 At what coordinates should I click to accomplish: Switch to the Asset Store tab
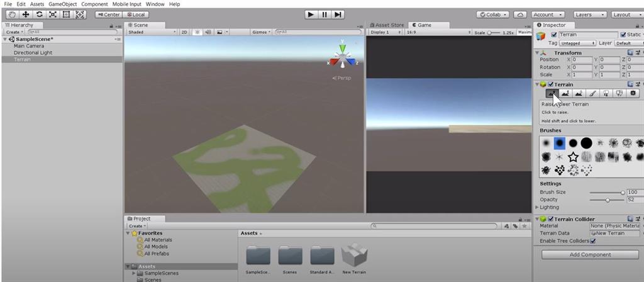(x=387, y=25)
